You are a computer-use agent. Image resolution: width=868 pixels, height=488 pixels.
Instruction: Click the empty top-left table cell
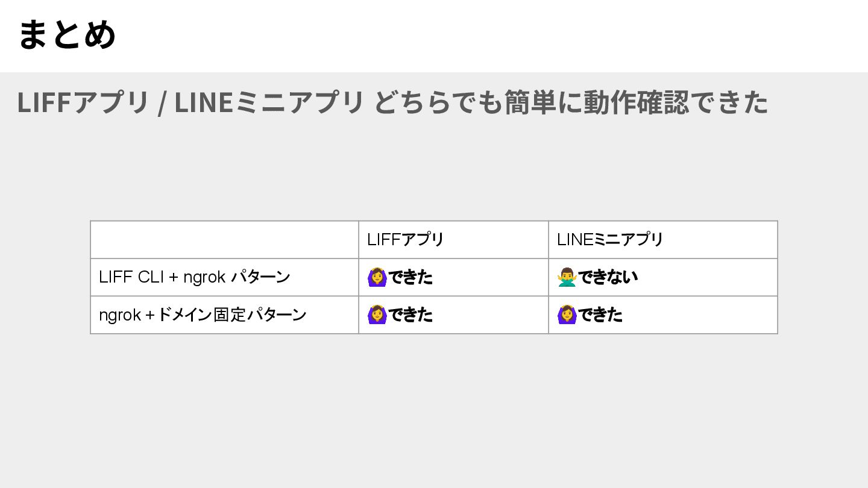tap(224, 240)
